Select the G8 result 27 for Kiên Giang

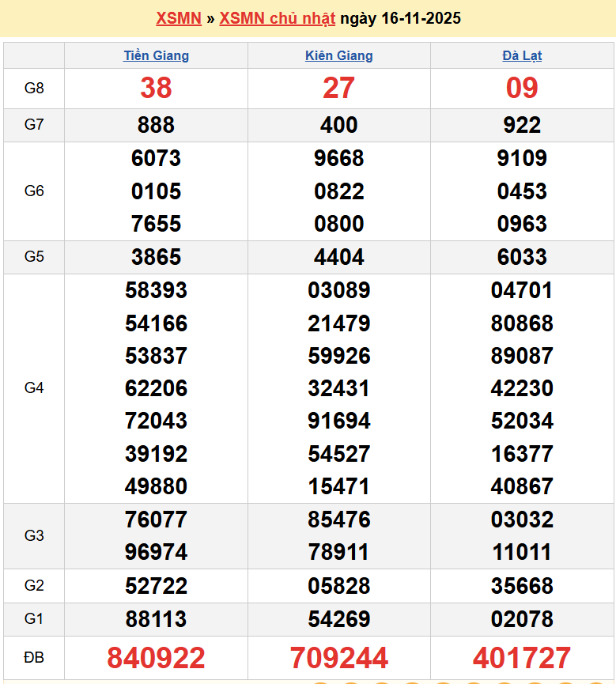pos(338,88)
